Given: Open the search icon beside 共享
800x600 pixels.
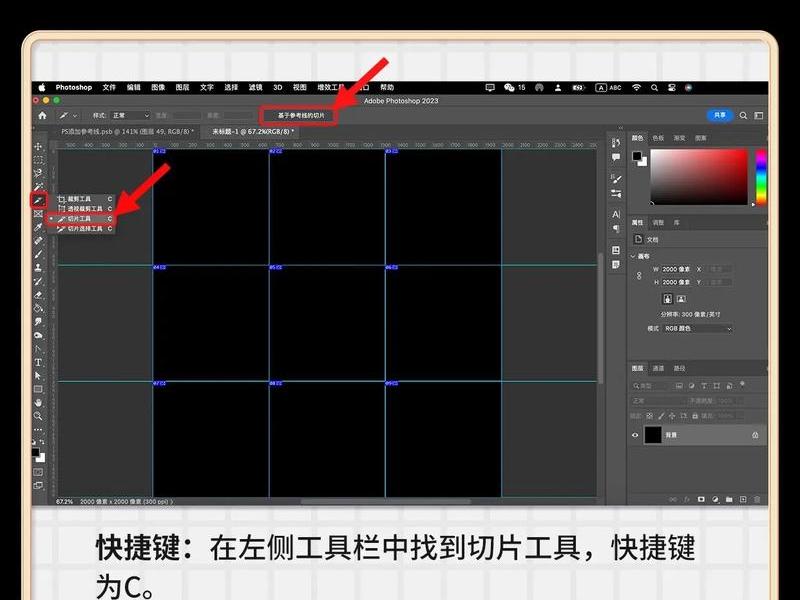Looking at the screenshot, I should 743,116.
